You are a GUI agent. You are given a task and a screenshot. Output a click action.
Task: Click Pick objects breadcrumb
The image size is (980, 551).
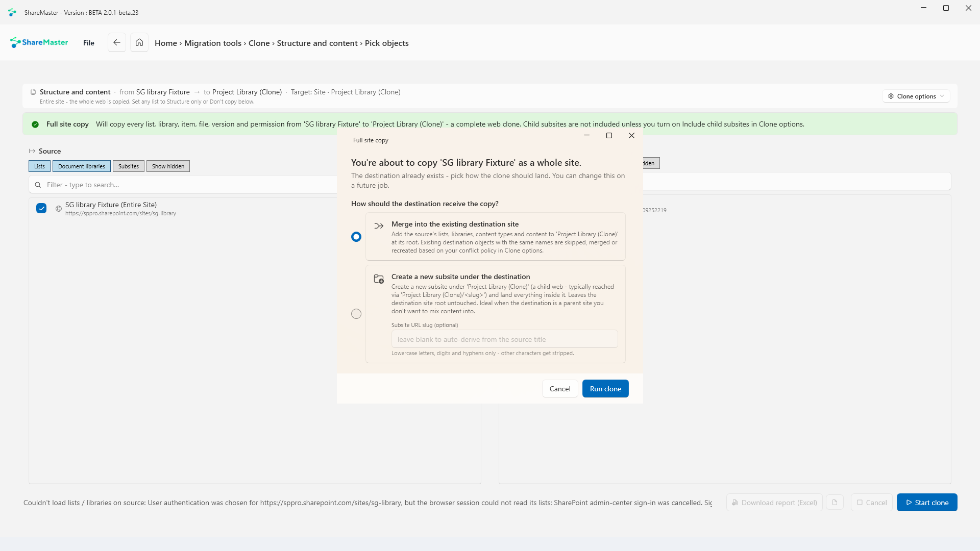click(387, 43)
